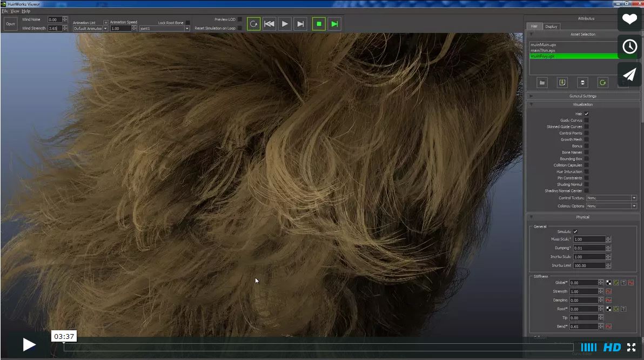Toggle the Simulate checkbox
Screen dimensions: 644x360
coord(575,231)
